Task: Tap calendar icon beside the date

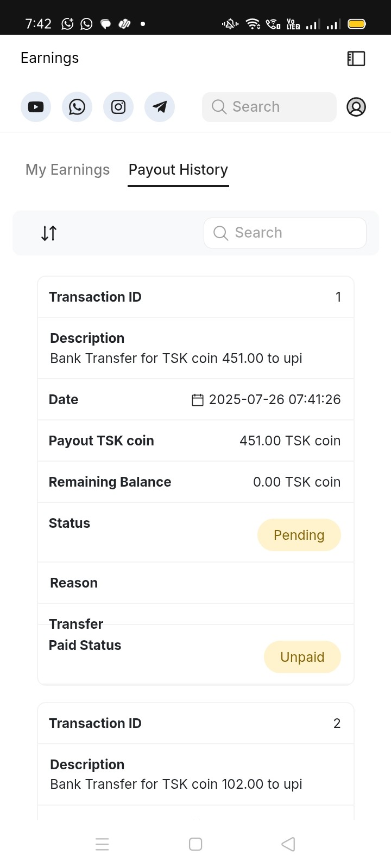Action: [x=198, y=400]
